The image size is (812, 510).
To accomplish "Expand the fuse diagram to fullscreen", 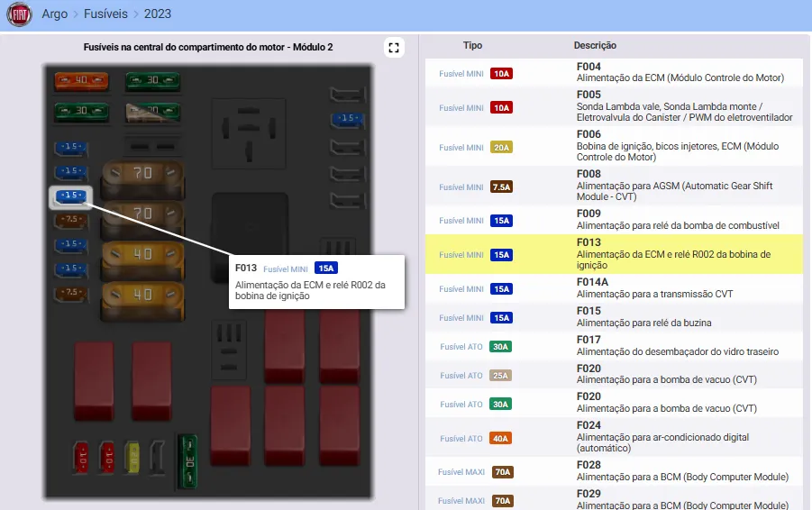I will click(x=394, y=48).
